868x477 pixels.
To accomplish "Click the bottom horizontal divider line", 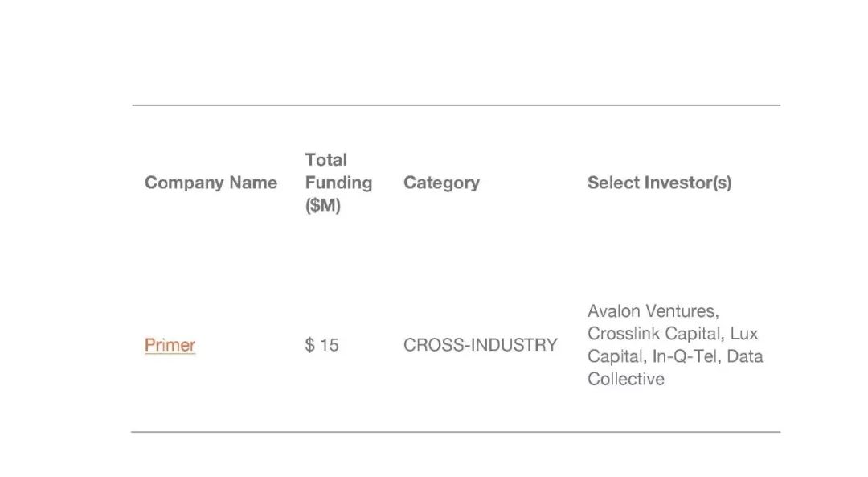I will click(456, 432).
